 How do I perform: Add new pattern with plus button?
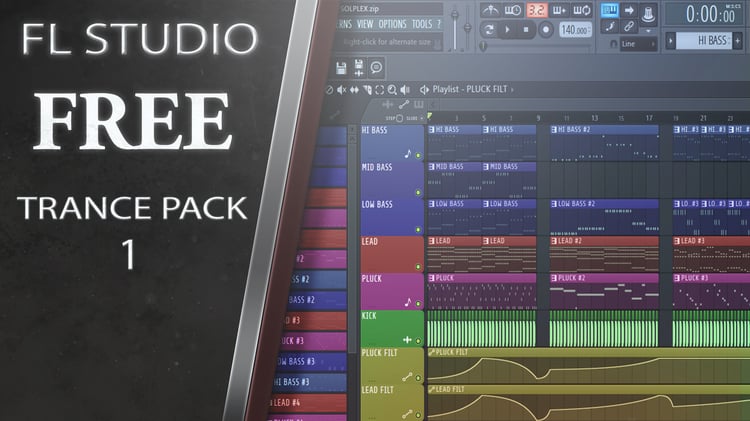pyautogui.click(x=738, y=41)
